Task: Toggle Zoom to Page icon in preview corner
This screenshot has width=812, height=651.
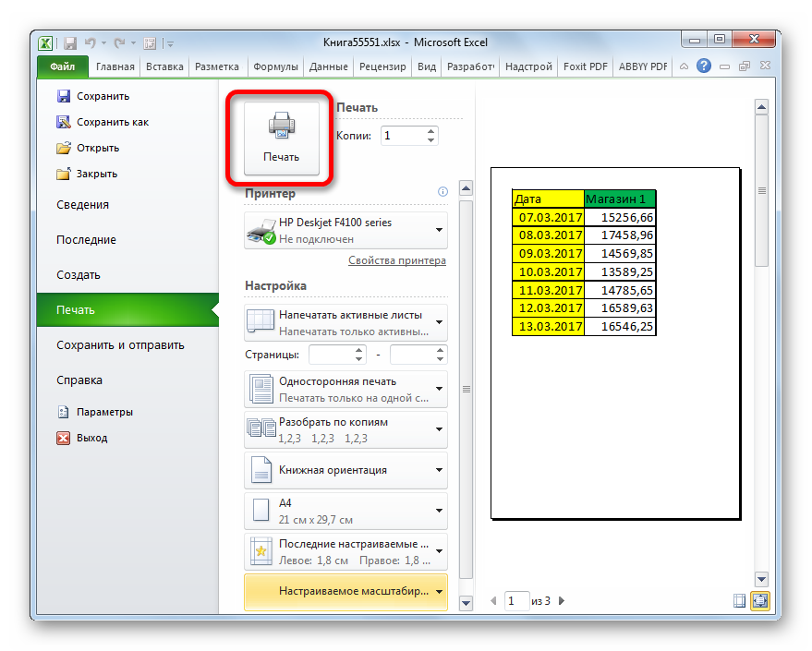Action: (759, 600)
